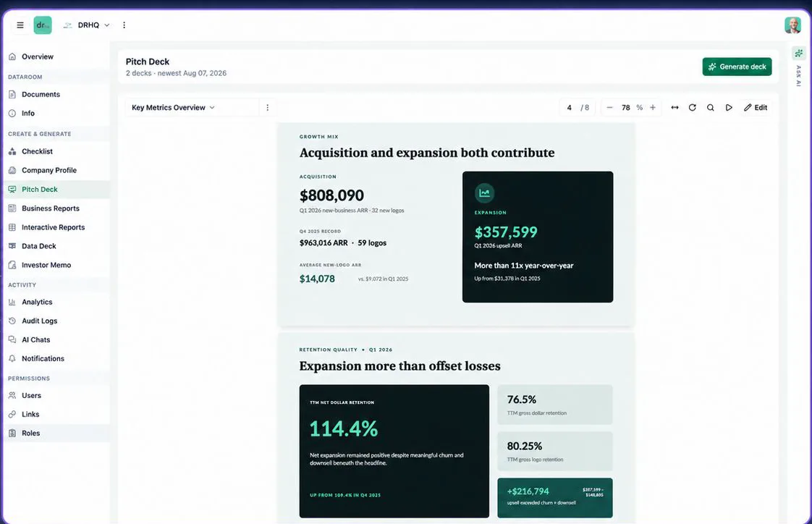Click the Pitch Deck presentation icon
The width and height of the screenshot is (812, 524).
point(12,189)
